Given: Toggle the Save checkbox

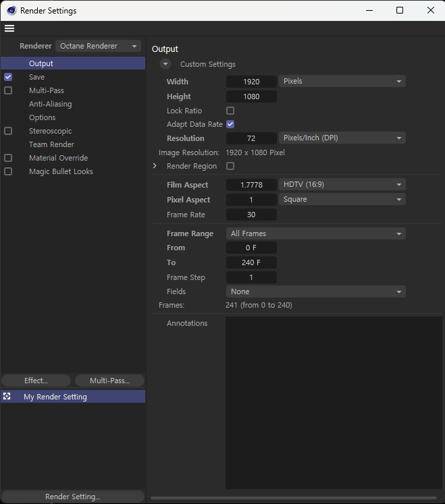Looking at the screenshot, I should (8, 77).
